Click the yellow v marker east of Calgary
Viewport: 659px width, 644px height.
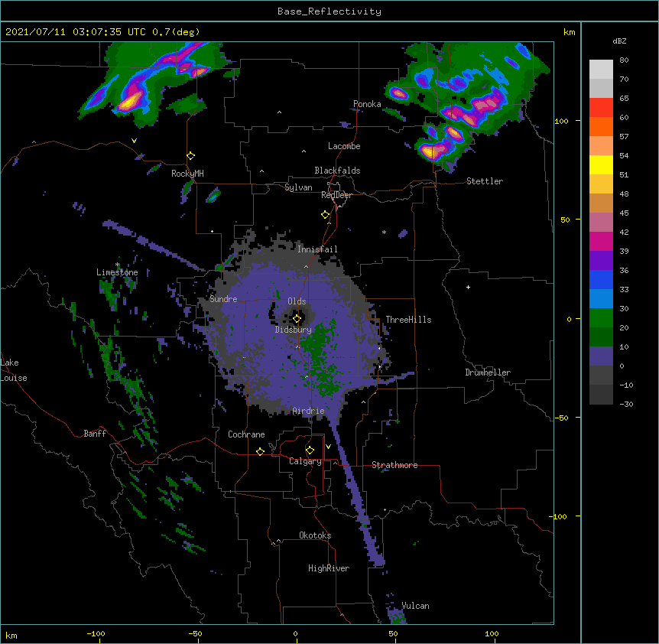click(328, 447)
